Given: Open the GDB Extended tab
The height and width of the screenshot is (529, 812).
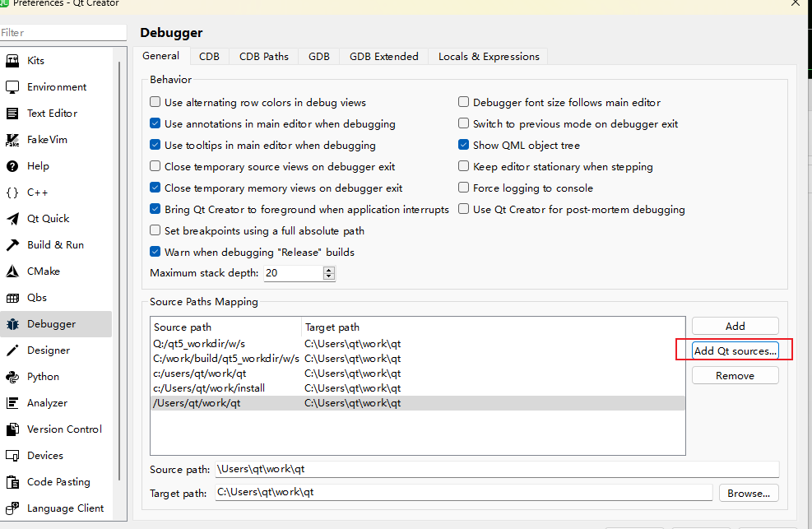Looking at the screenshot, I should pyautogui.click(x=383, y=57).
